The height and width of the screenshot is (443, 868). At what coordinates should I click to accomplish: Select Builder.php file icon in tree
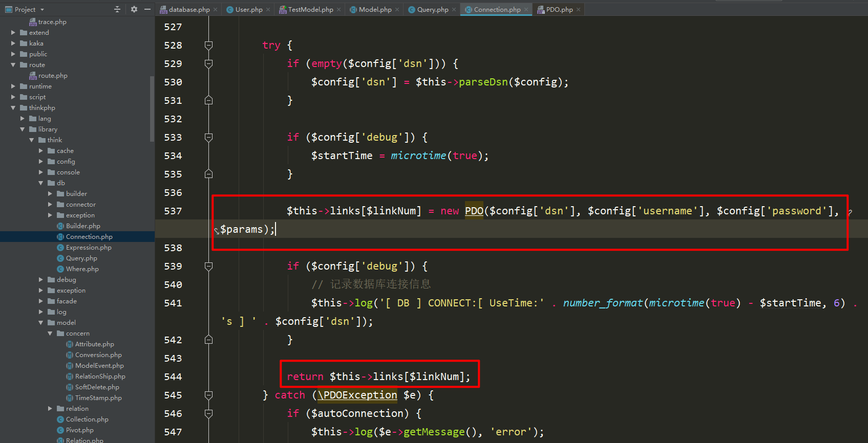(x=60, y=226)
